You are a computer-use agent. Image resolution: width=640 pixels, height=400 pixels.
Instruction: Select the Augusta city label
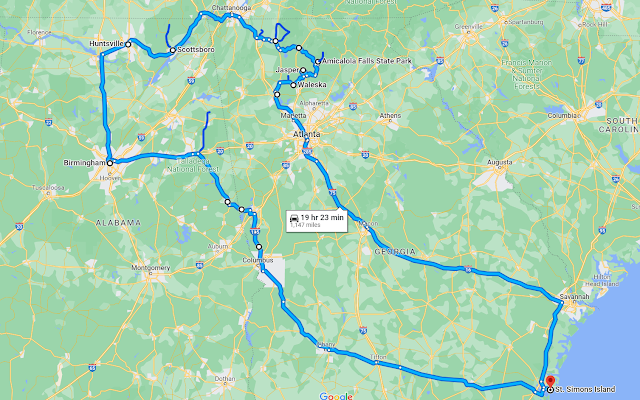[x=500, y=162]
